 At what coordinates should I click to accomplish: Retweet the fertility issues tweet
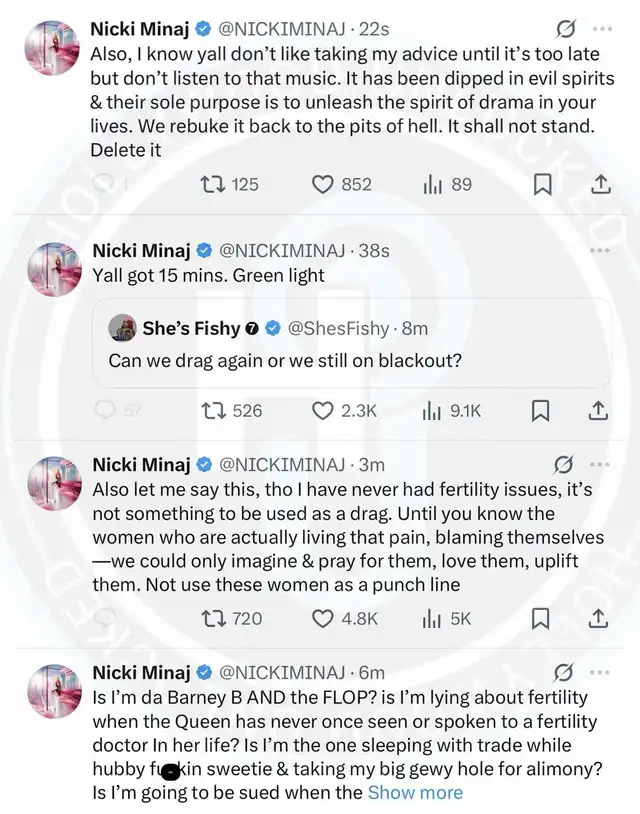(212, 619)
